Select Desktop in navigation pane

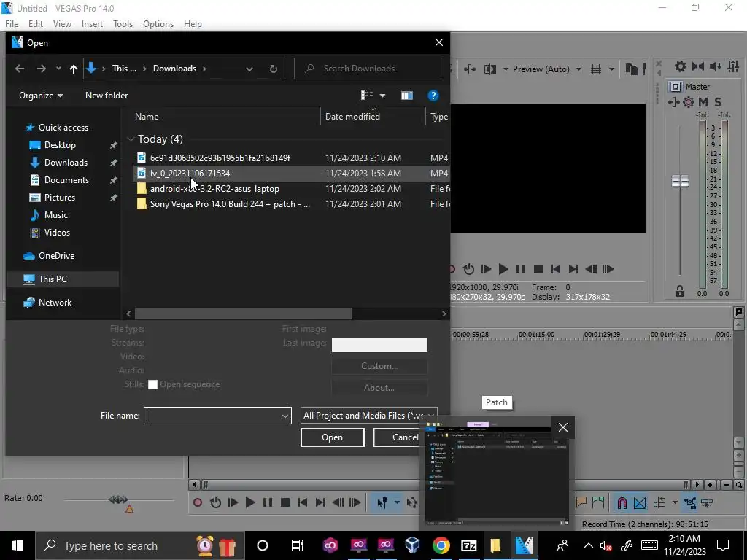tap(60, 145)
